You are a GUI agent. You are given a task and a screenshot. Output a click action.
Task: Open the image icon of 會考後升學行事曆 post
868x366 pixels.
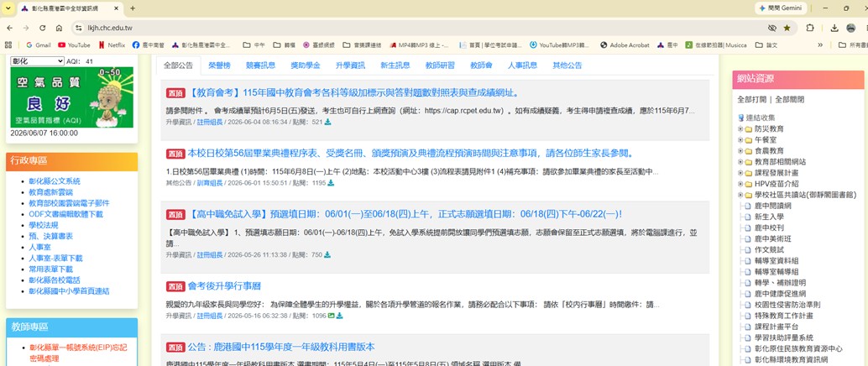click(x=331, y=316)
